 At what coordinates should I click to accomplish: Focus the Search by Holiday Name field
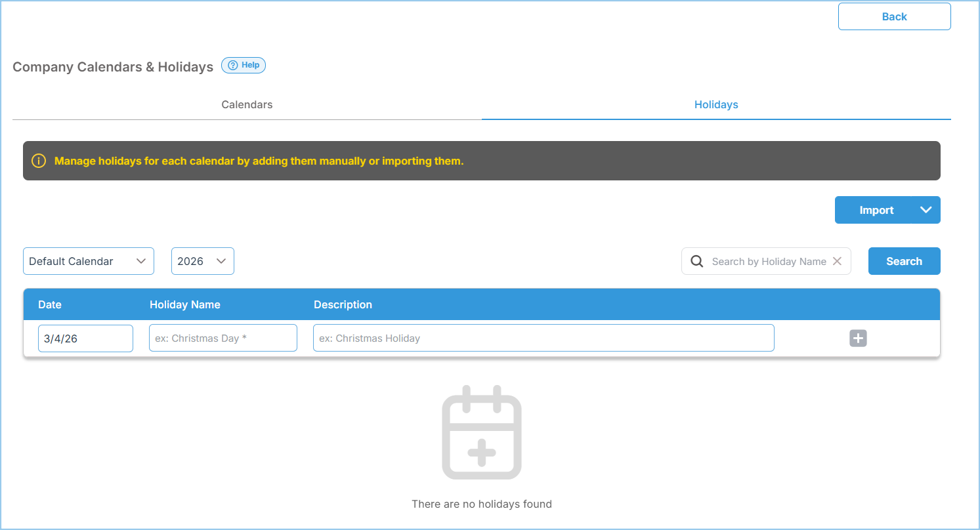(x=768, y=261)
